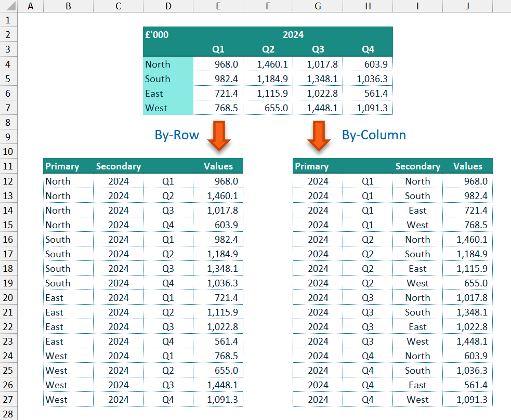This screenshot has width=511, height=420.
Task: Click the Primary header in column B
Action: 62,166
